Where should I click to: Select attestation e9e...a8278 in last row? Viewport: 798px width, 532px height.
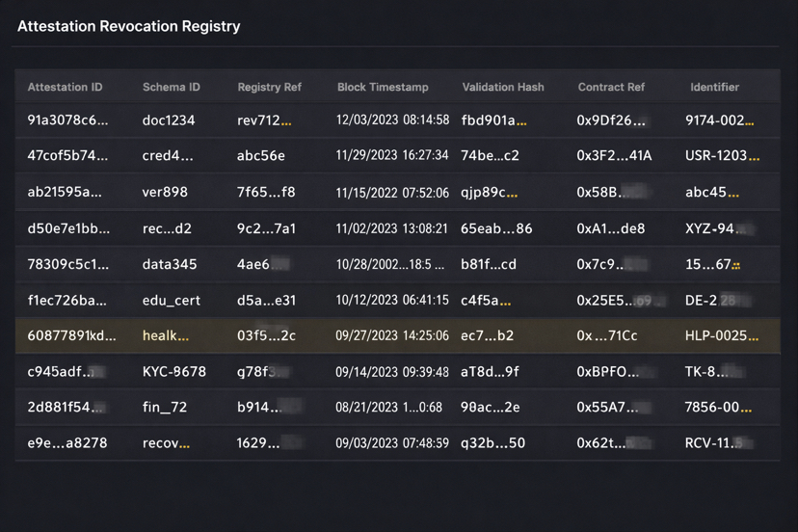67,442
